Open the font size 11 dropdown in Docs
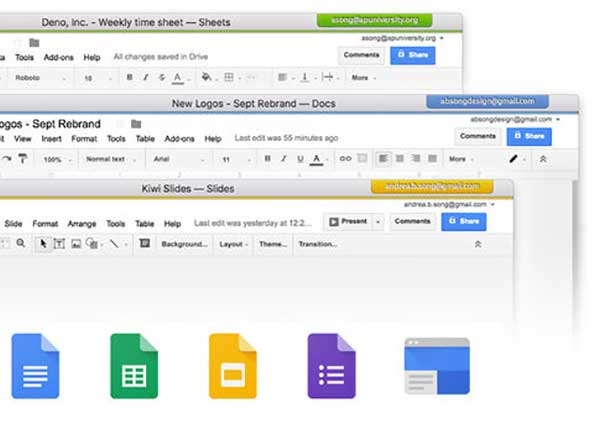600x438 pixels. pyautogui.click(x=236, y=159)
